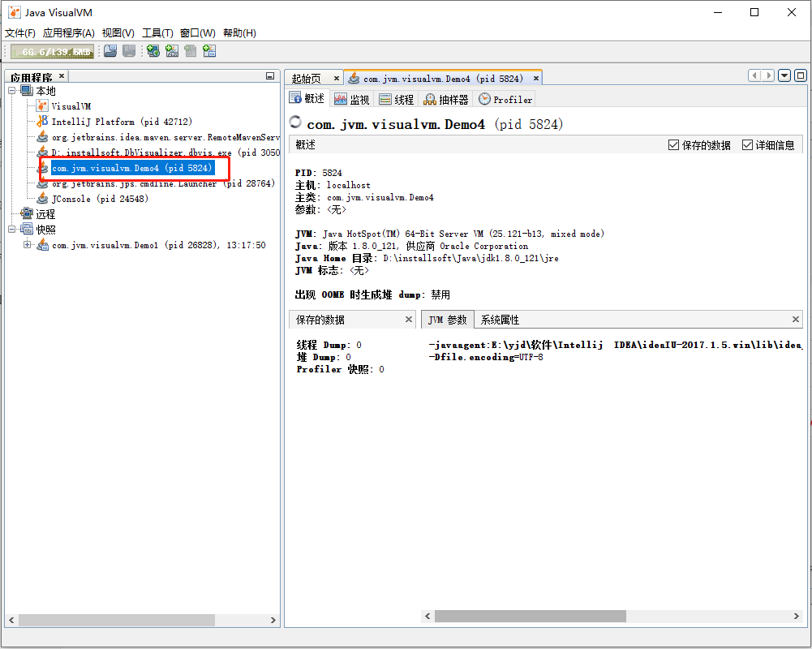Click the 本地 computer icon in the tree

click(x=27, y=91)
